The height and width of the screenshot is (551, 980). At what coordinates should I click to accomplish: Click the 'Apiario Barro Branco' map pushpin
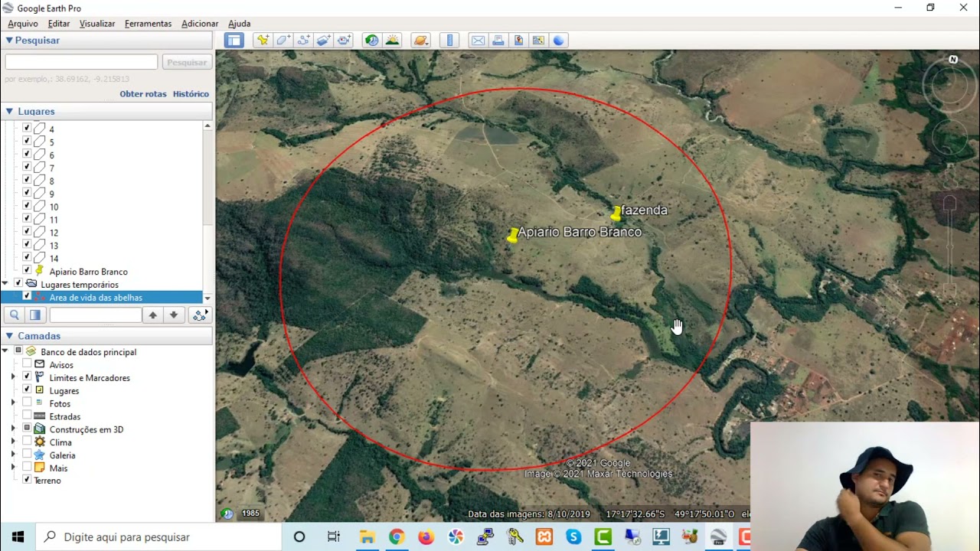point(512,236)
